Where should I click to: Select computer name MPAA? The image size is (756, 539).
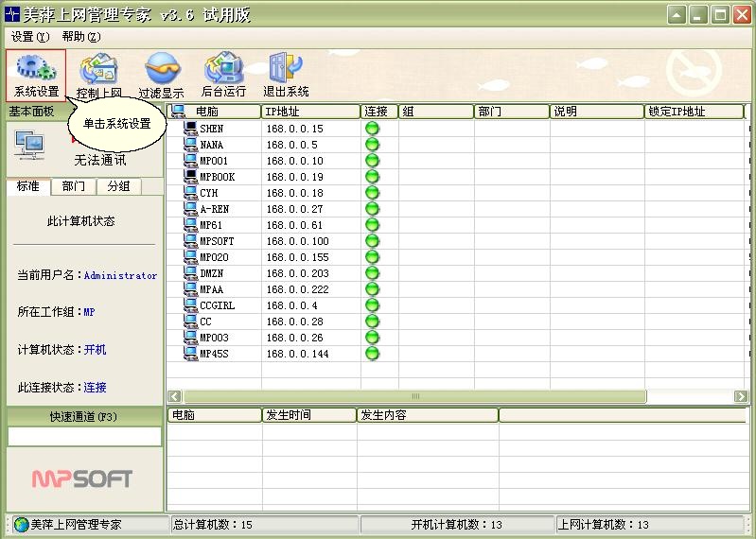212,289
